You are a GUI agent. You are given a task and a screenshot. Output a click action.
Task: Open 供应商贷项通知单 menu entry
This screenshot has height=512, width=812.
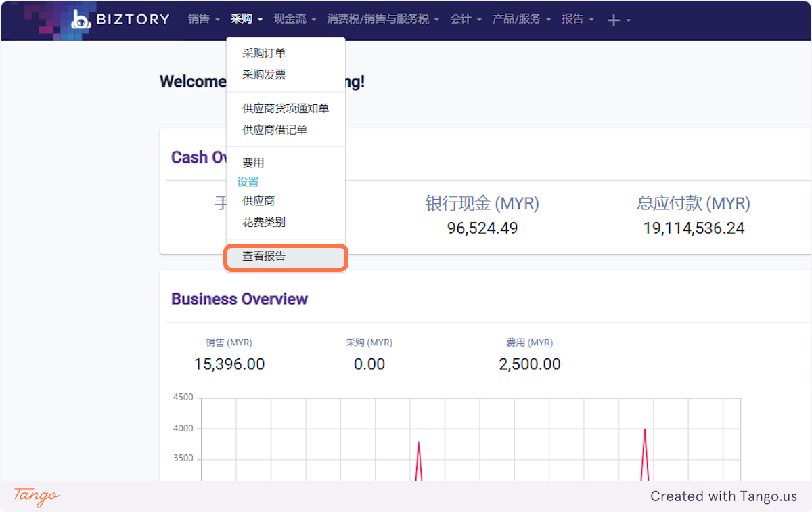(x=286, y=108)
